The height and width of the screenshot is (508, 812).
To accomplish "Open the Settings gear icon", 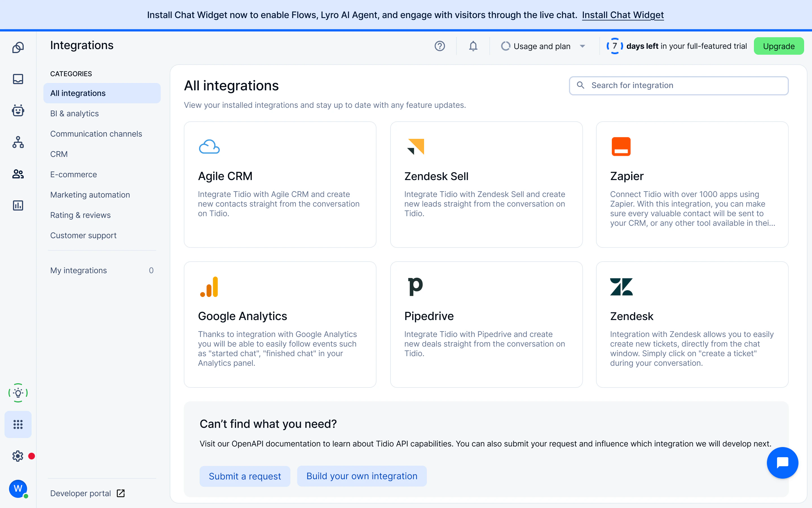I will click(18, 456).
